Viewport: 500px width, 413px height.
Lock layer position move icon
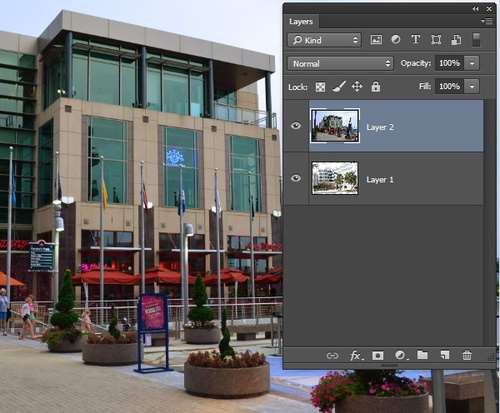[x=357, y=87]
